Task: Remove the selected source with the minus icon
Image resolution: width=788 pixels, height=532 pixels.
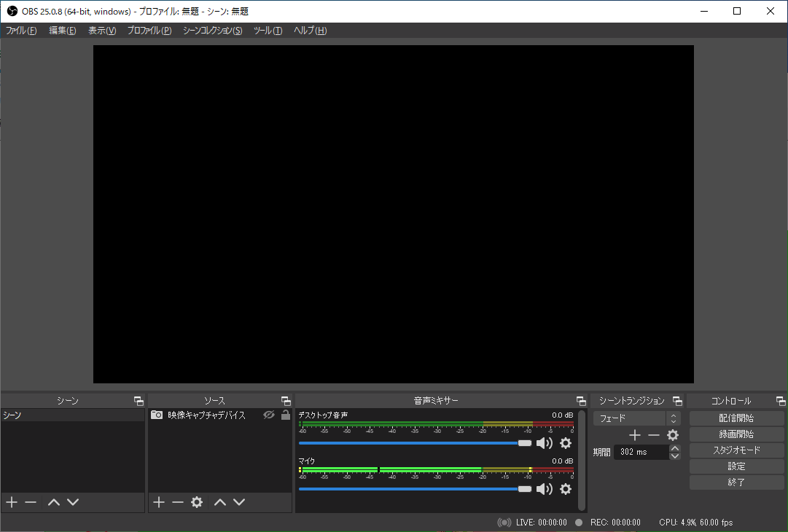Action: pyautogui.click(x=177, y=502)
